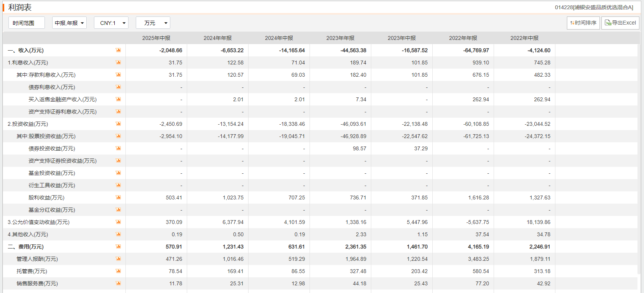This screenshot has width=644, height=293.
Task: Export table with 导出Excel button
Action: click(620, 23)
